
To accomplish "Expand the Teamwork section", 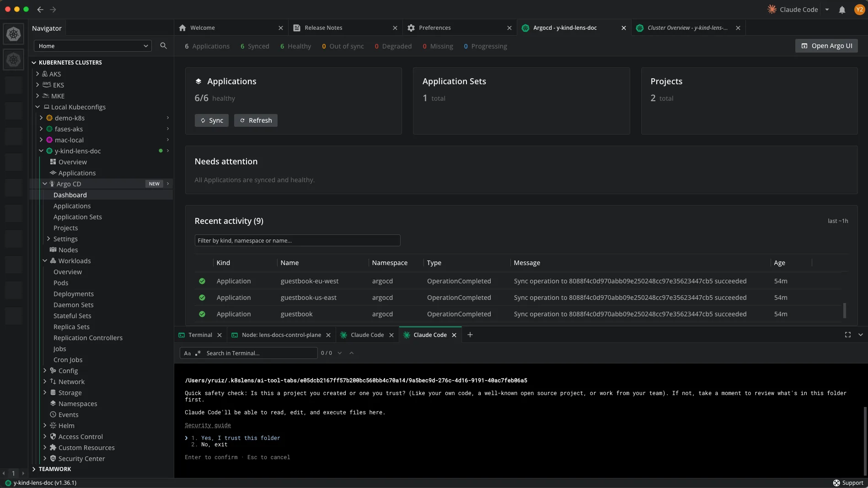I will click(34, 469).
